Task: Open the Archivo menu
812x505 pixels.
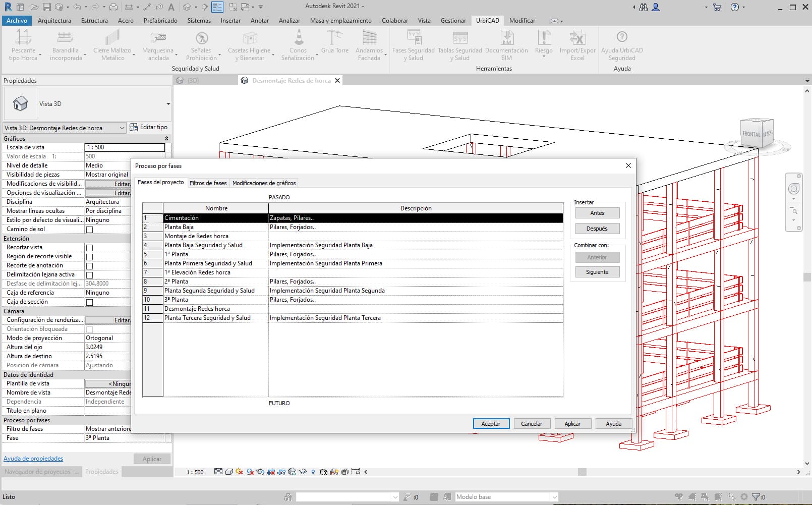Action: 17,21
